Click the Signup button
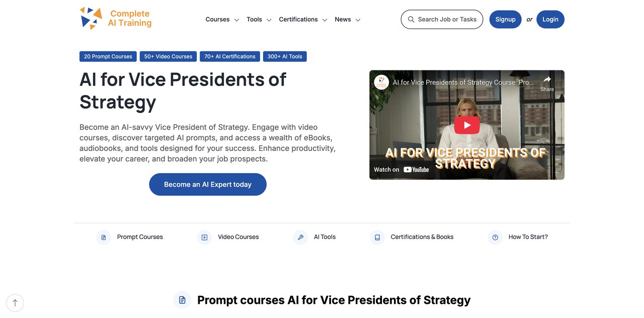This screenshot has height=318, width=644. (x=505, y=20)
